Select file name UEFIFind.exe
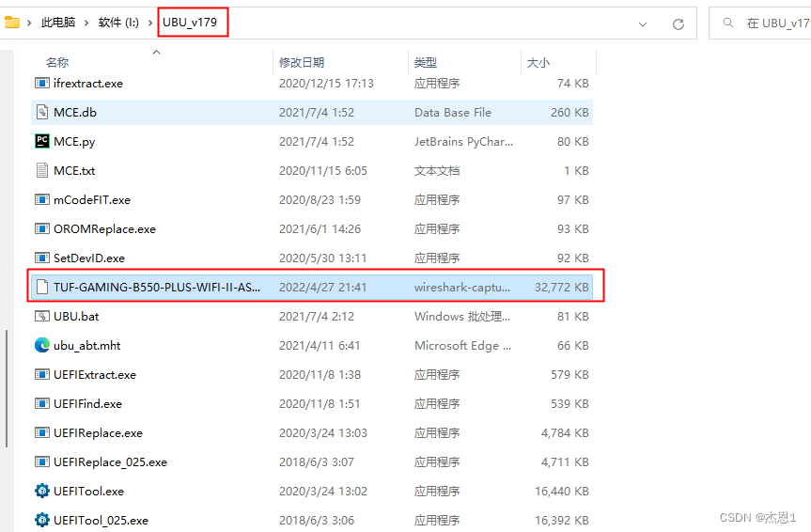Image resolution: width=811 pixels, height=532 pixels. point(87,403)
